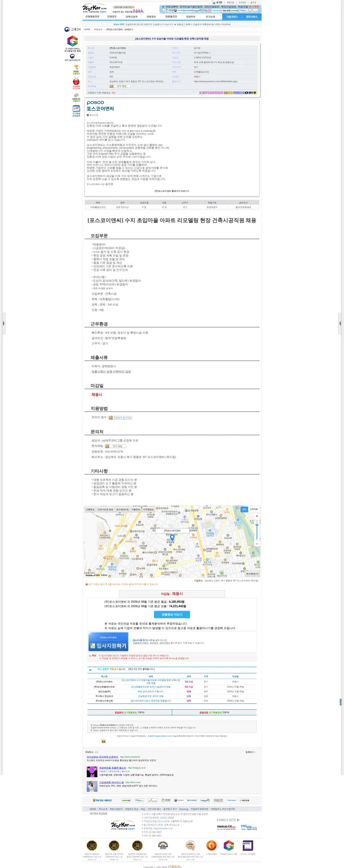The image size is (344, 868).
Task: Open 연봉정보 menu
Action: click(x=151, y=17)
